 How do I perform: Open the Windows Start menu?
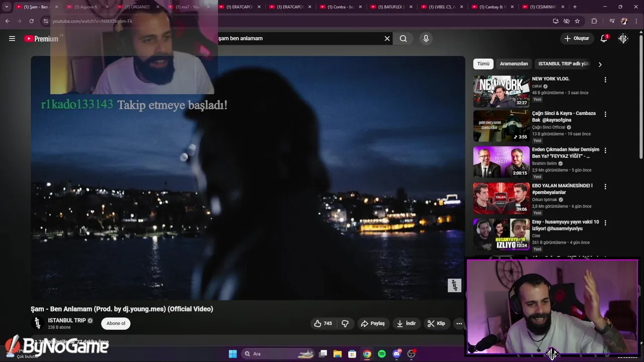(x=232, y=354)
